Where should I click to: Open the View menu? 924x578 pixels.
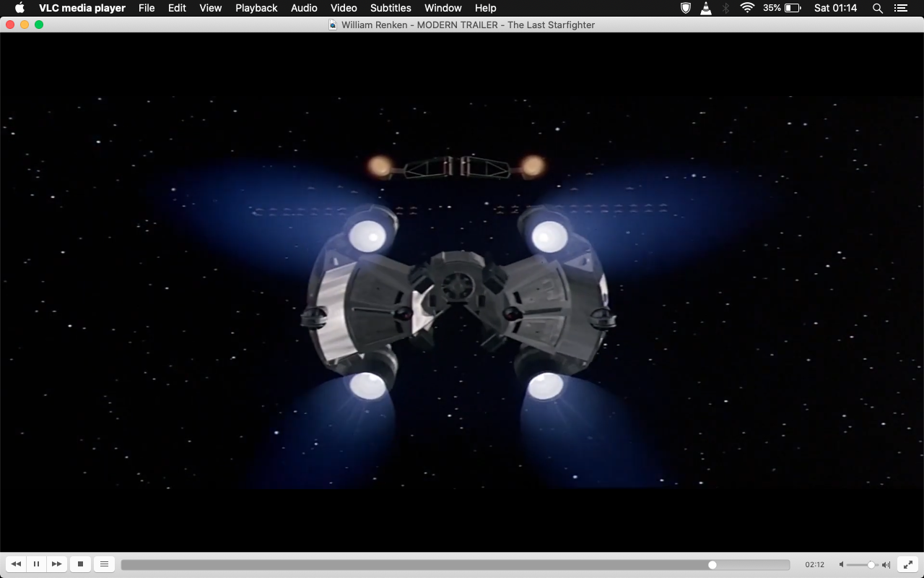tap(211, 8)
